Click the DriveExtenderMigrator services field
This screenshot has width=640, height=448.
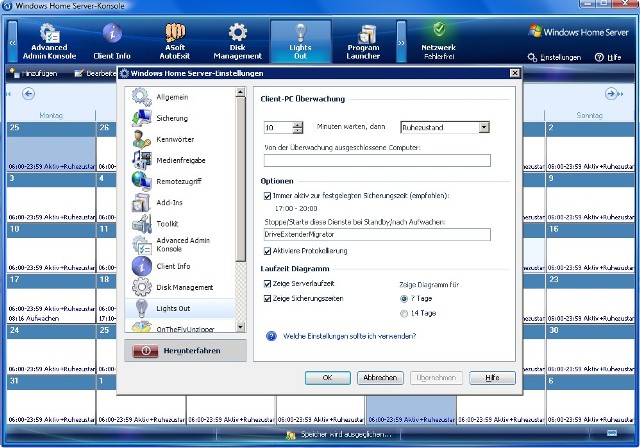pyautogui.click(x=377, y=235)
